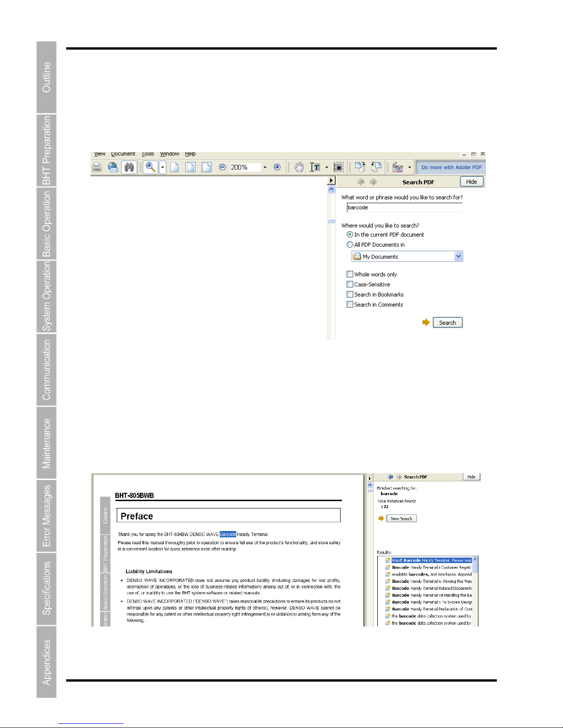Click the round plus zoom-in button
This screenshot has width=563, height=728.
(277, 167)
